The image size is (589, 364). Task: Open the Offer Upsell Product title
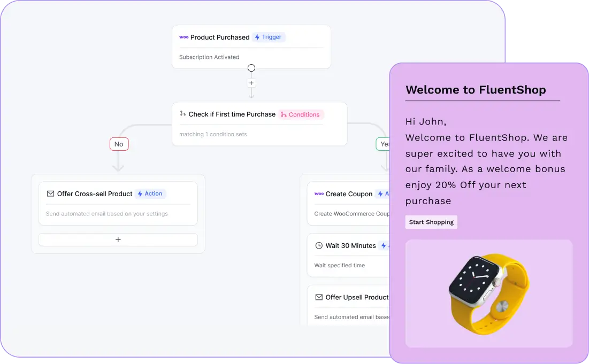coord(357,297)
